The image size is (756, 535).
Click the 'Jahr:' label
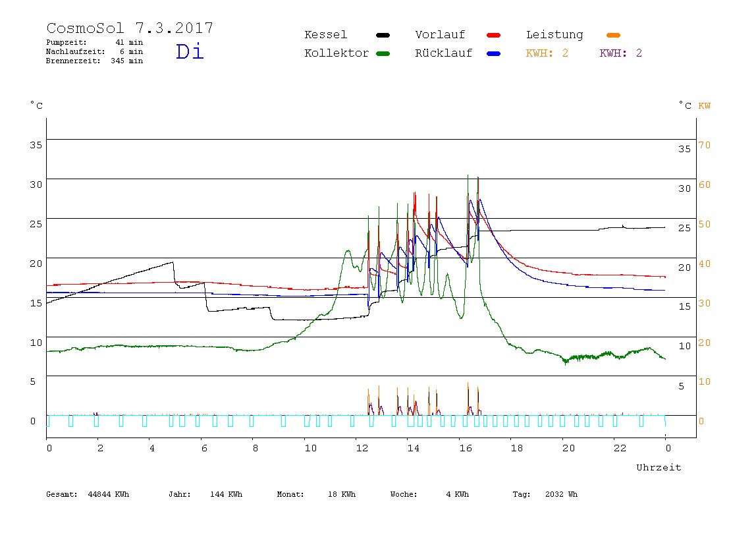pyautogui.click(x=180, y=494)
